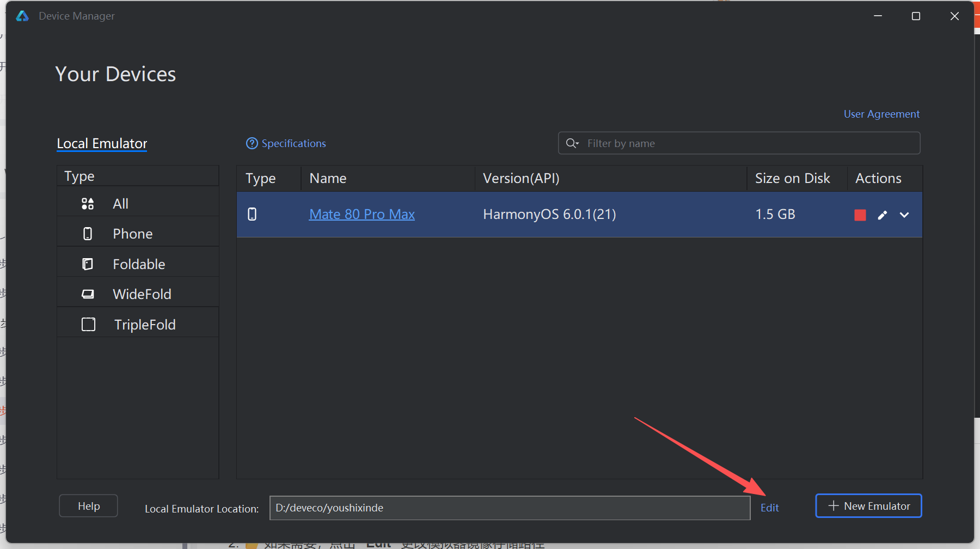The height and width of the screenshot is (549, 980).
Task: Select the WideFold device type filter
Action: click(138, 294)
